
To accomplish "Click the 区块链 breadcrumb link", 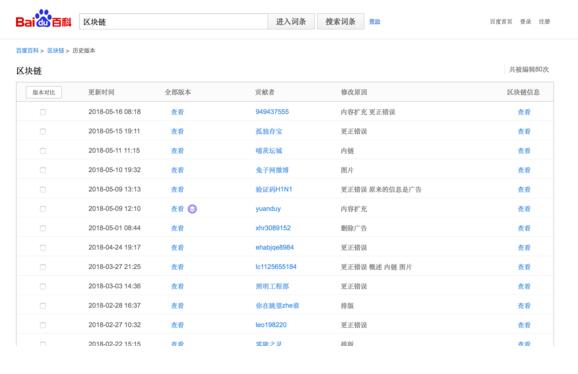I will pyautogui.click(x=56, y=50).
